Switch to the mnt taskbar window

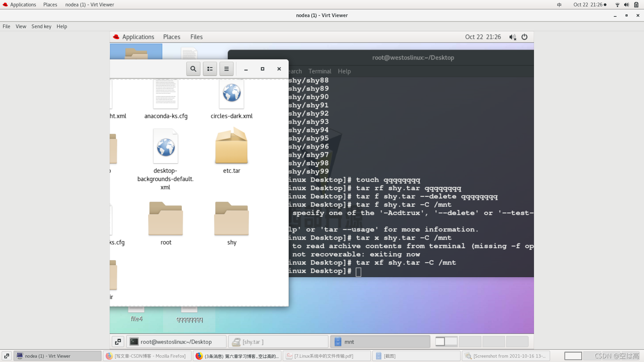(380, 342)
